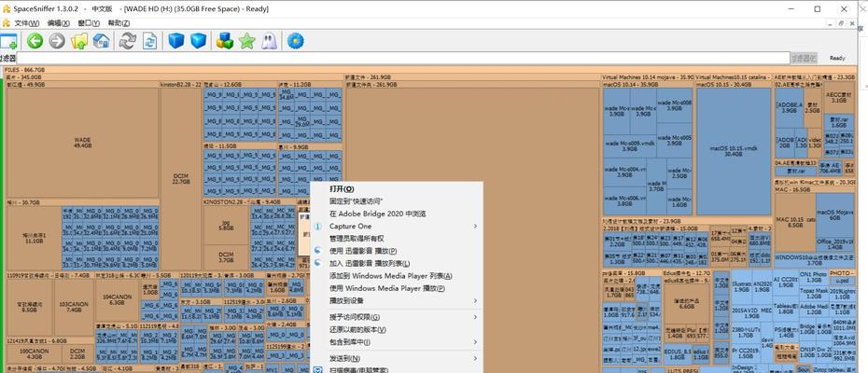Click the rescan page icon
The image size is (868, 373).
(150, 40)
